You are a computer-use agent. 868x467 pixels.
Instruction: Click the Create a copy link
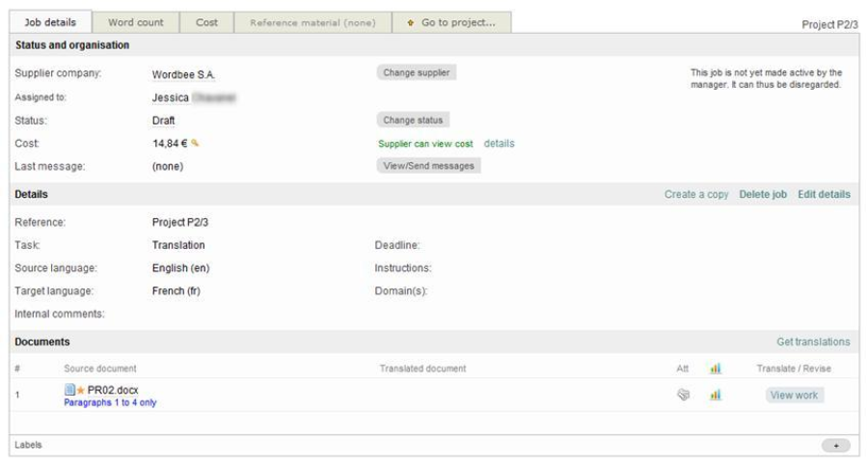point(696,194)
